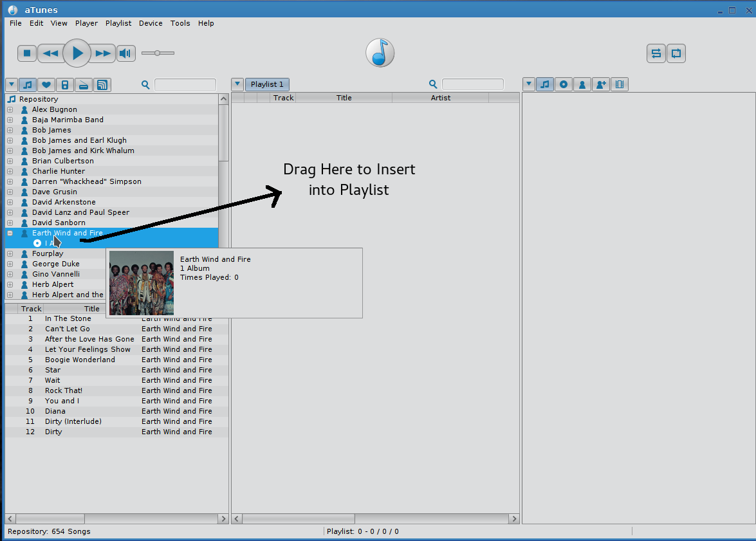The width and height of the screenshot is (756, 541).
Task: Open the Favorites heart navigator view
Action: [x=46, y=84]
